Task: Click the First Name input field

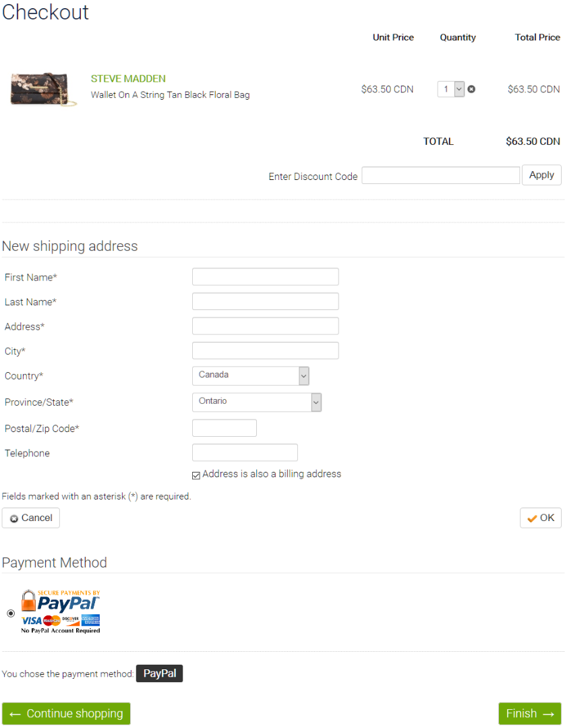Action: tap(266, 277)
